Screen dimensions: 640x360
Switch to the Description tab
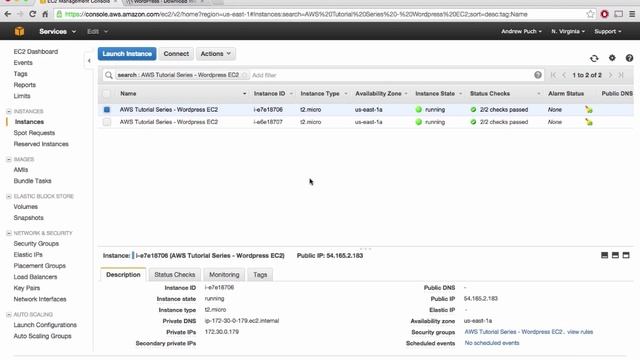pyautogui.click(x=123, y=275)
